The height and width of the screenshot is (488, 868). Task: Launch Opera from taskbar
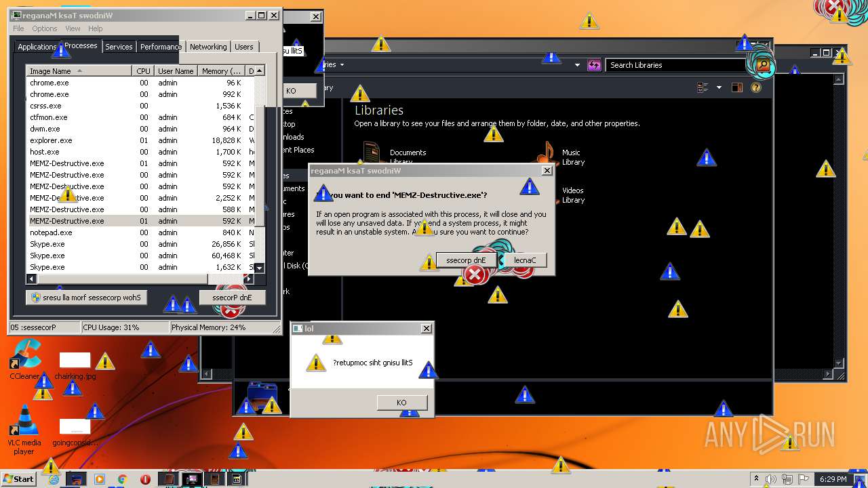coord(145,479)
